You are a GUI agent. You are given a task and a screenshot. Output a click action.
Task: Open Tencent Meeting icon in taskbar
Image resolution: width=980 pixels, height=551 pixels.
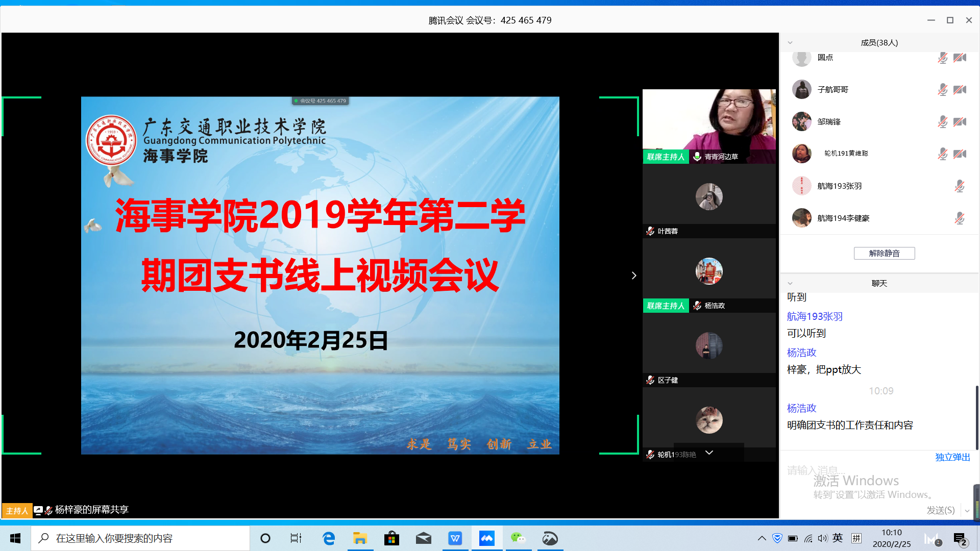click(x=486, y=538)
